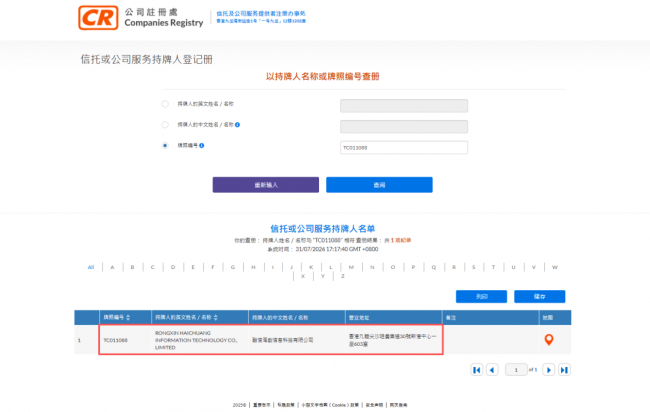
Task: Filter list by letter A
Action: click(112, 267)
